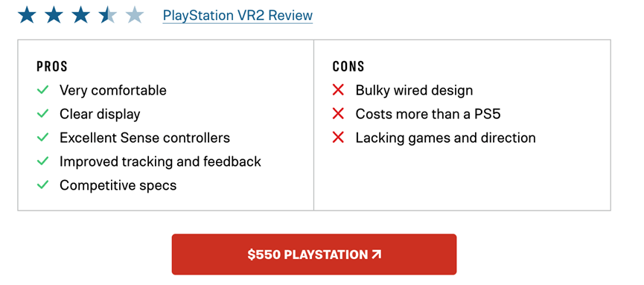The height and width of the screenshot is (285, 644).
Task: Click the arrow icon on the PlayStation button
Action: pos(376,254)
